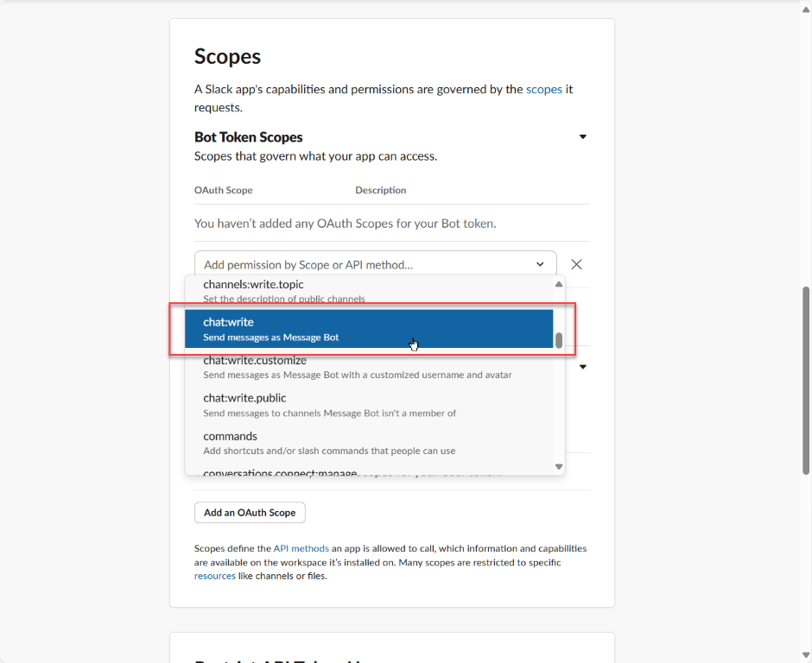Click the dropdown list scroll-down arrow
This screenshot has width=812, height=663.
[x=558, y=466]
